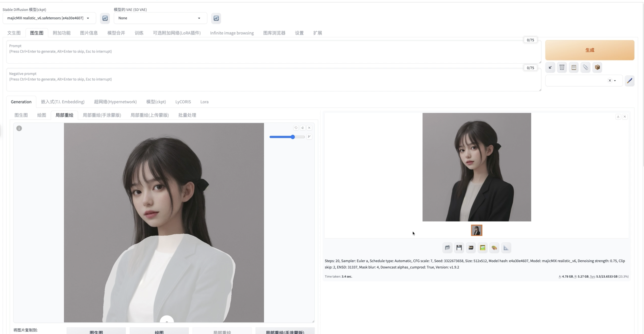Click the read-generation-parameters arrow icon
This screenshot has height=334, width=644.
(x=550, y=67)
